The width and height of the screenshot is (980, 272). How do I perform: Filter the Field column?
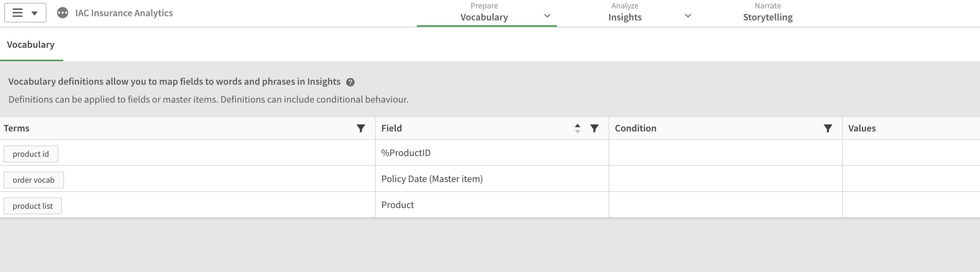coord(594,128)
